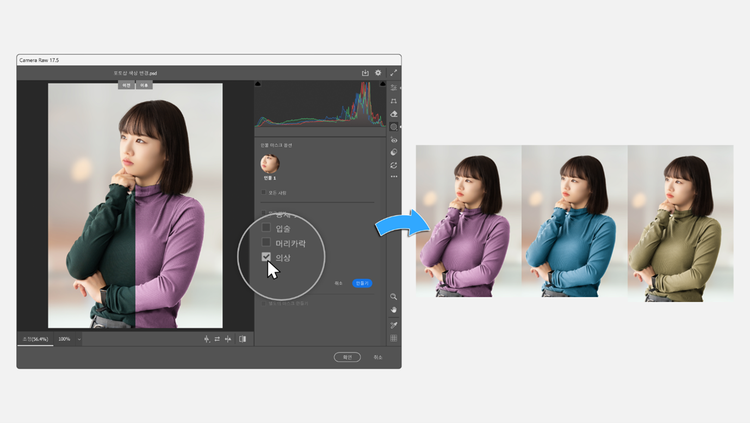
Task: Select the Healing eraser tool icon
Action: [394, 114]
